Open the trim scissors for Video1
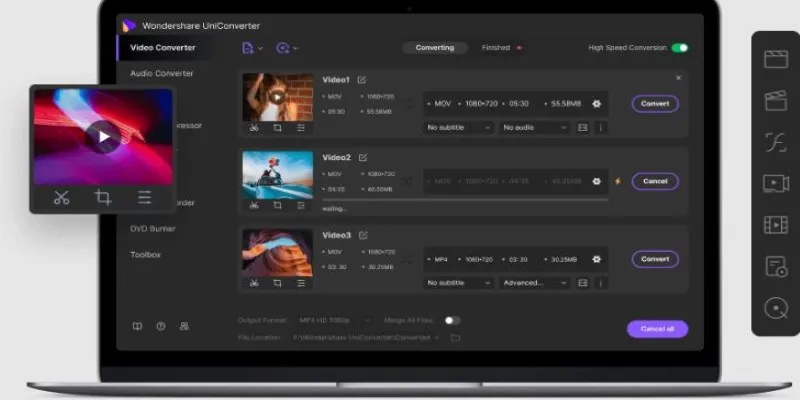The height and width of the screenshot is (400, 800). (254, 128)
